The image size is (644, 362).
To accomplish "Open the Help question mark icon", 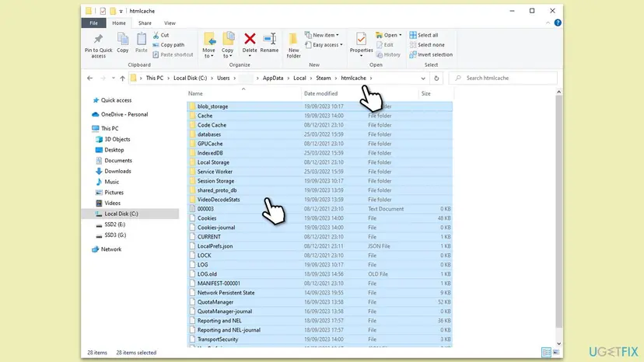I will click(x=558, y=23).
